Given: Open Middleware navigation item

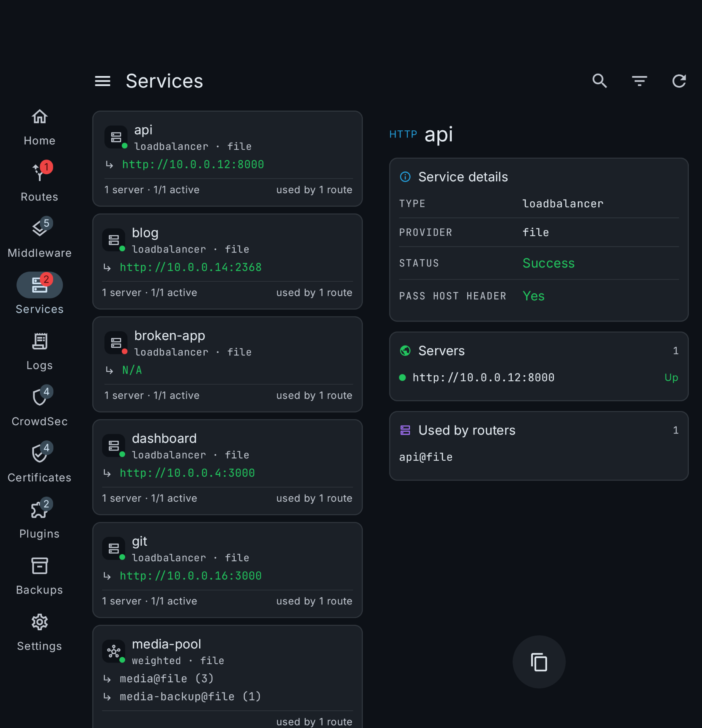Looking at the screenshot, I should 39,238.
